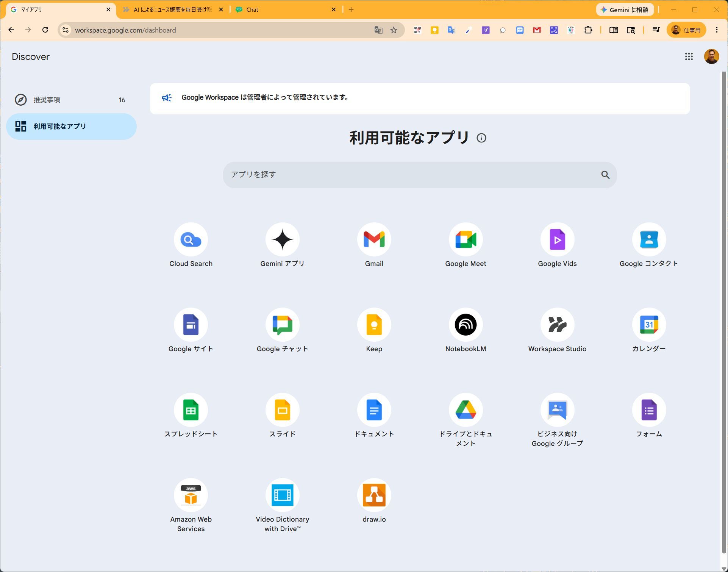728x572 pixels.
Task: Click the Gemini に相談 button
Action: 625,10
